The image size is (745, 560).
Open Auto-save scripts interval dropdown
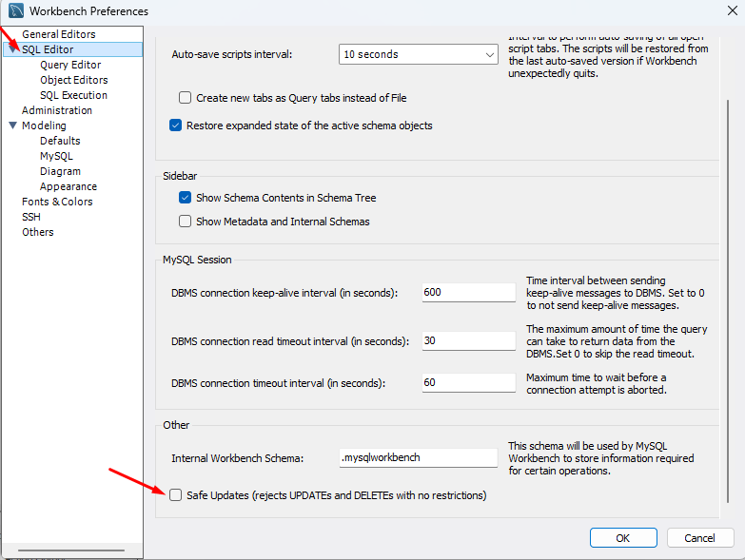tap(418, 54)
